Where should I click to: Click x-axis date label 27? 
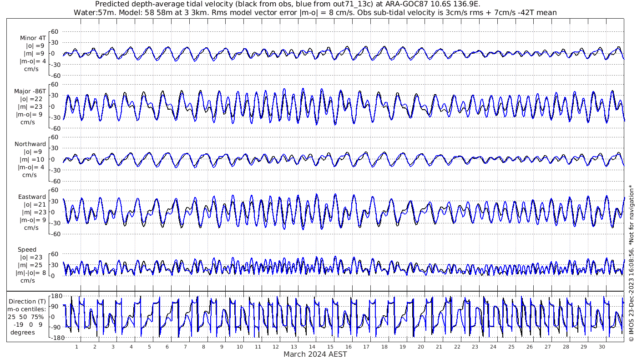[547, 347]
